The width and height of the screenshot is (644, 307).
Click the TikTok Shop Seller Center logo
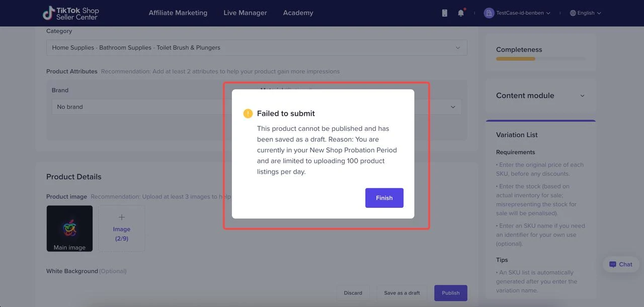pyautogui.click(x=71, y=13)
